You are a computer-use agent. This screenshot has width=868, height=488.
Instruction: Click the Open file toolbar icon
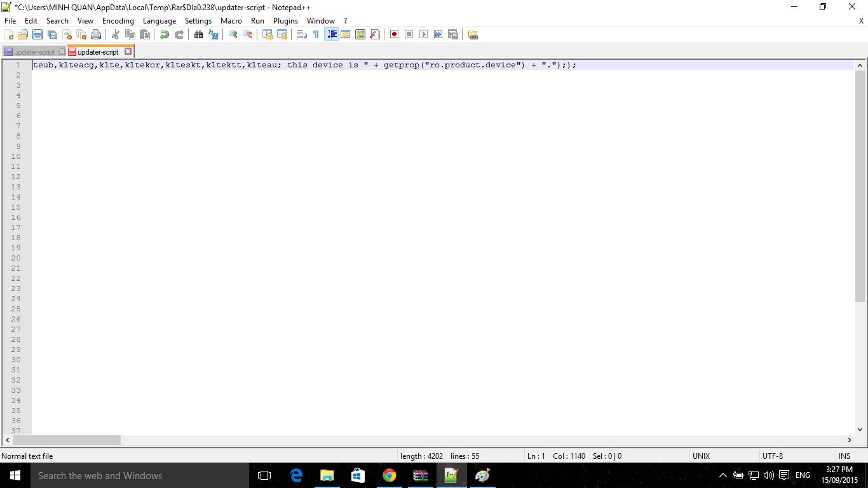(x=23, y=34)
